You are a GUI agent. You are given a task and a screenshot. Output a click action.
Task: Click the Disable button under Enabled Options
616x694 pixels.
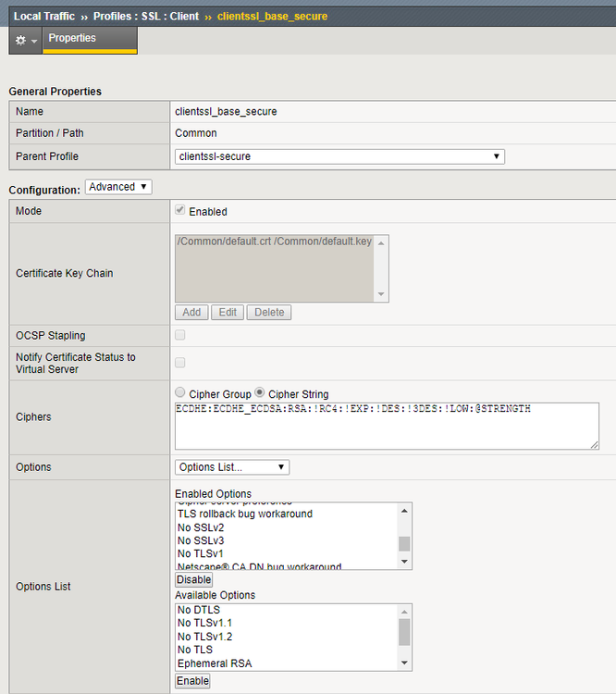(193, 579)
